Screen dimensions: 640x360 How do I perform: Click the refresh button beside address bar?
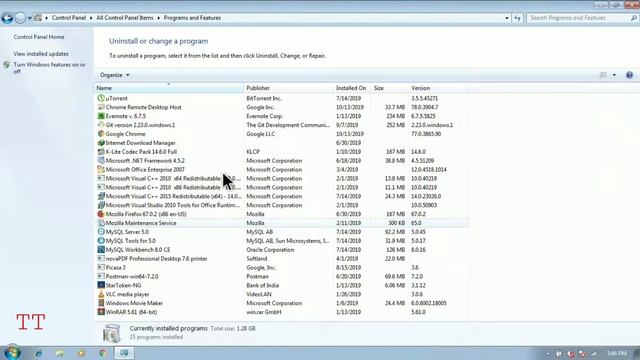(518, 18)
